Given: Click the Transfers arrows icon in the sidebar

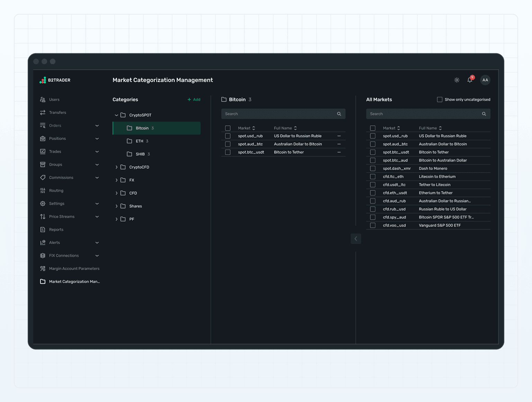Looking at the screenshot, I should coord(43,112).
